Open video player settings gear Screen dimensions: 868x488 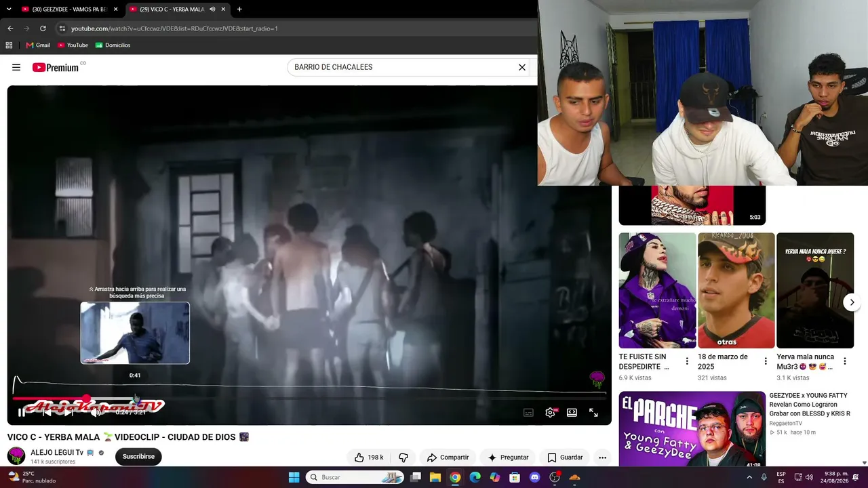(551, 412)
